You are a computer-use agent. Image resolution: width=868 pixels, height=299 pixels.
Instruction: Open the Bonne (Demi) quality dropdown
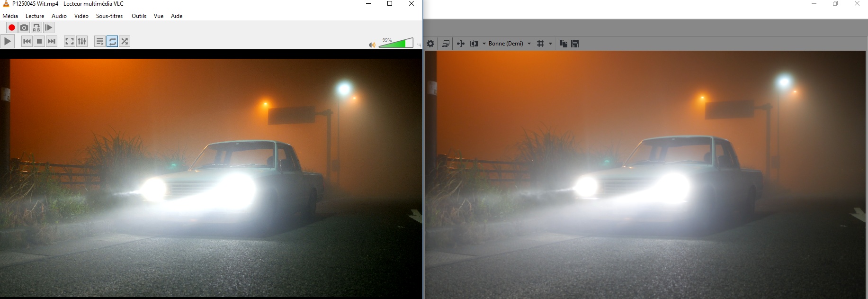(510, 44)
